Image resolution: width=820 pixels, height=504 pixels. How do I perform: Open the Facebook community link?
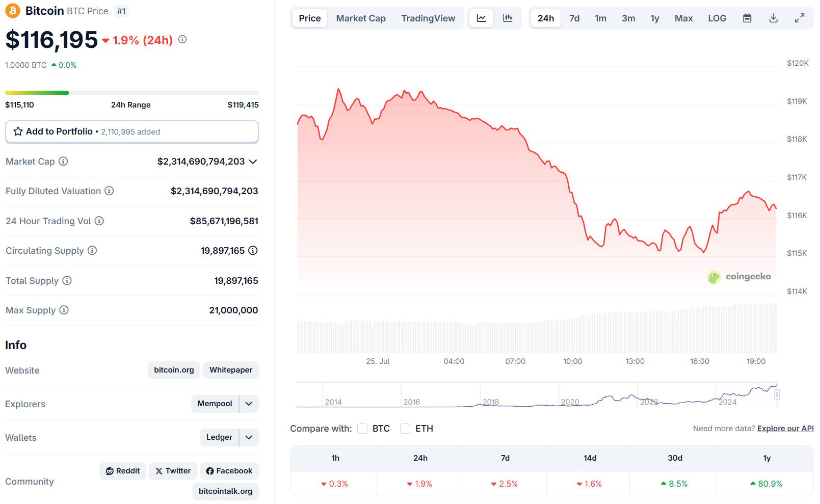229,471
